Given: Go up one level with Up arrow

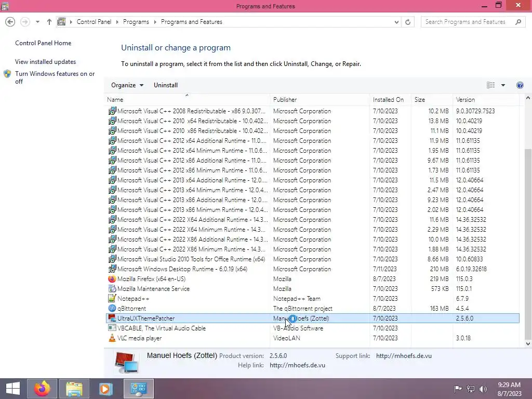Looking at the screenshot, I should (x=49, y=22).
